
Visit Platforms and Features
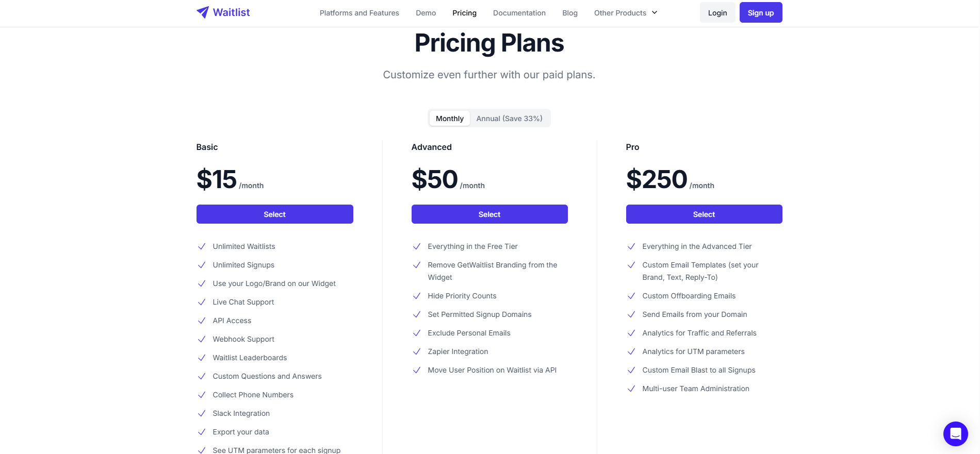pyautogui.click(x=359, y=12)
